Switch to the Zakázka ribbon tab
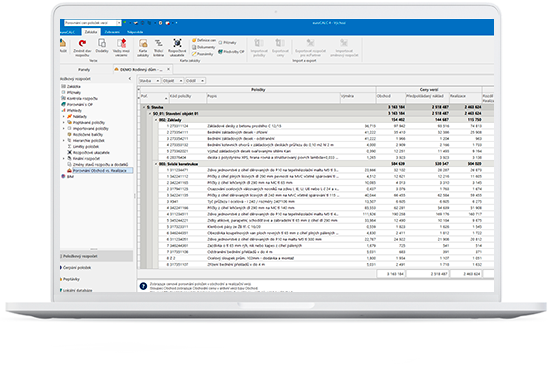 point(91,32)
